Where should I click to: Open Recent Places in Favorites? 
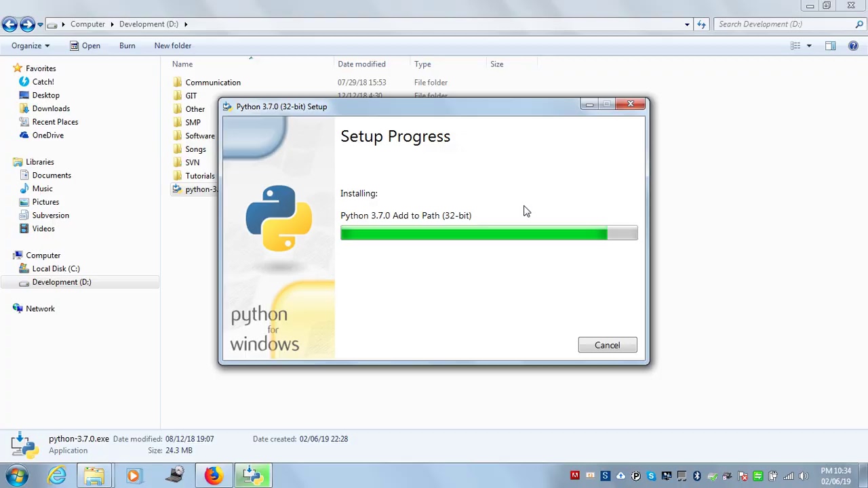(x=55, y=122)
